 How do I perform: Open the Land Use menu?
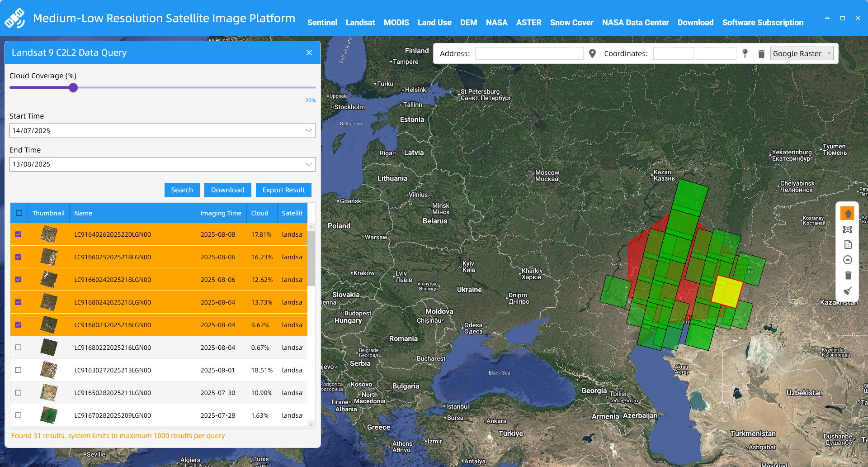(434, 23)
